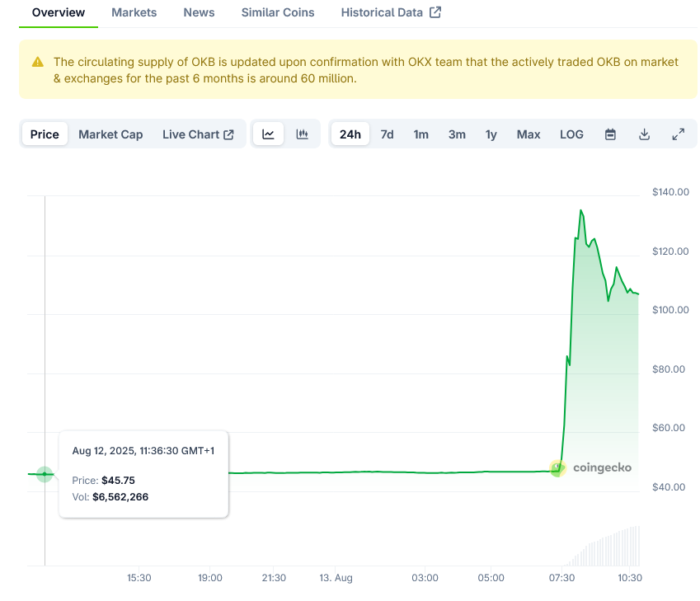The width and height of the screenshot is (700, 601).
Task: Click the $120.00 axis label
Action: point(670,251)
